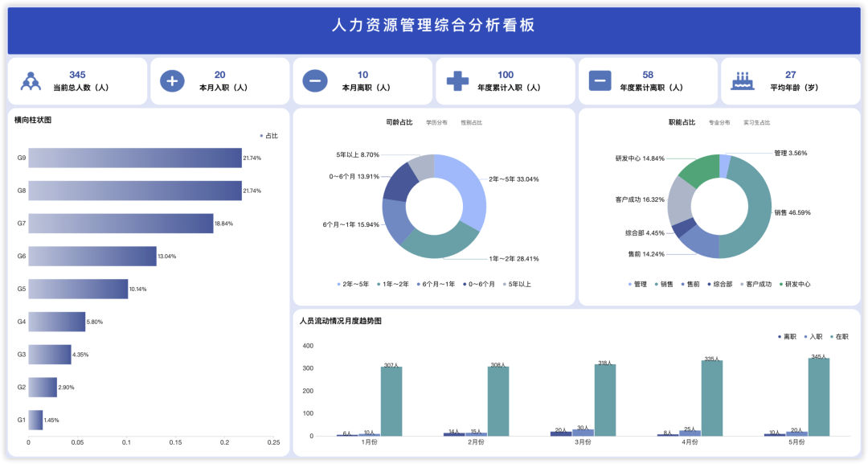Click the 345人 bar for 5月份
Image resolution: width=868 pixels, height=464 pixels.
coord(819,397)
